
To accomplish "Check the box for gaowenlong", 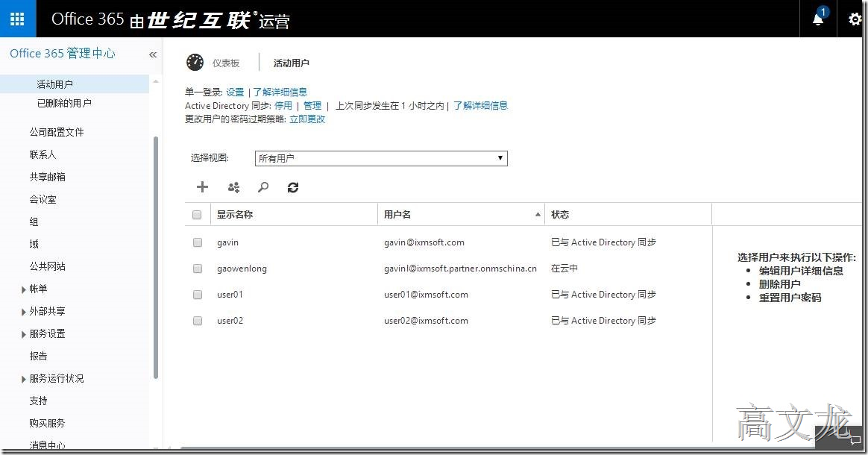I will click(x=198, y=269).
